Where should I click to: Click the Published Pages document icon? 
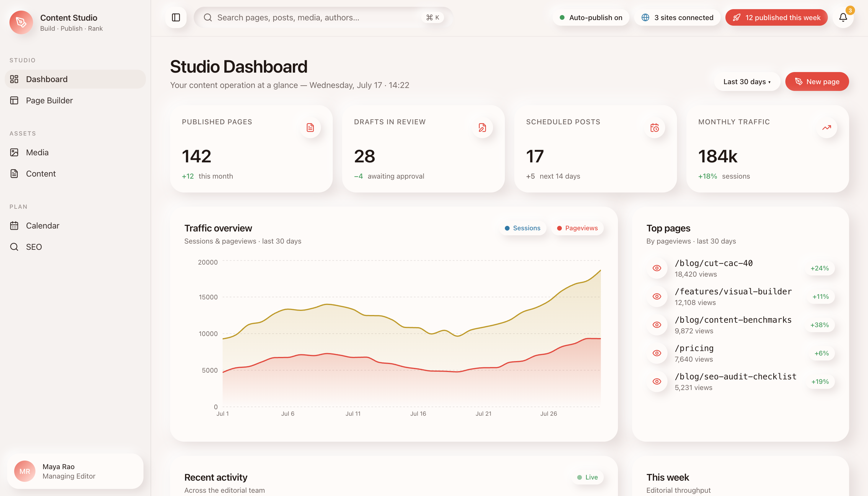(x=310, y=128)
